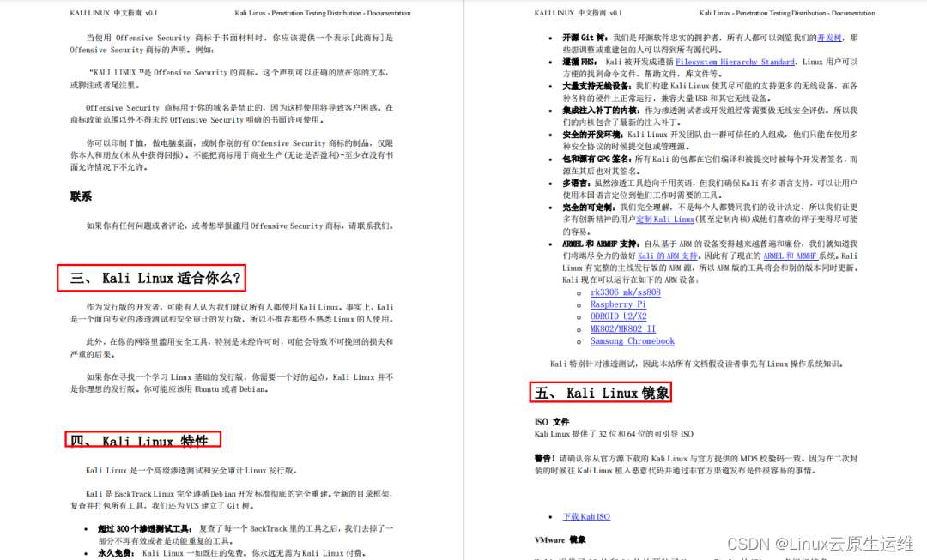Click the bold 完全的可定制 bullet label
The image size is (927, 560).
(588, 208)
